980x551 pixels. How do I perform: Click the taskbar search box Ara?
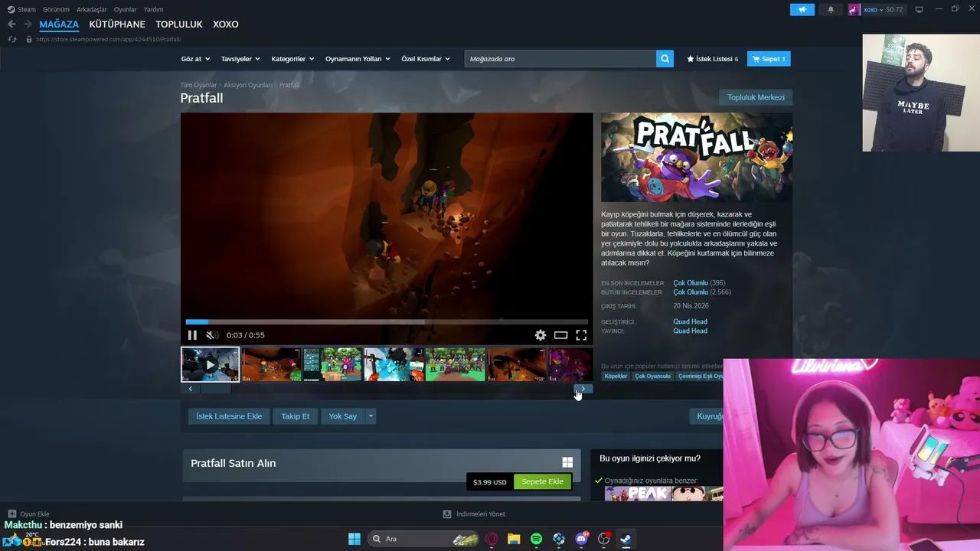(x=423, y=539)
